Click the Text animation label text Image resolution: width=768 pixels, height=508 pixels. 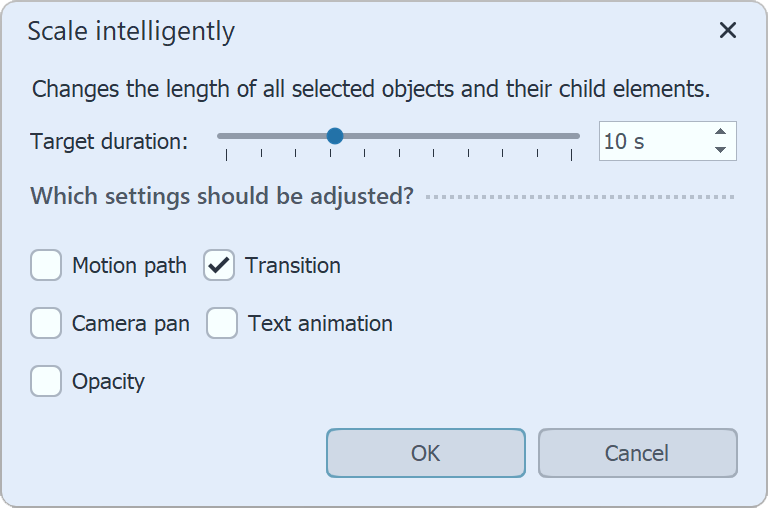point(320,323)
